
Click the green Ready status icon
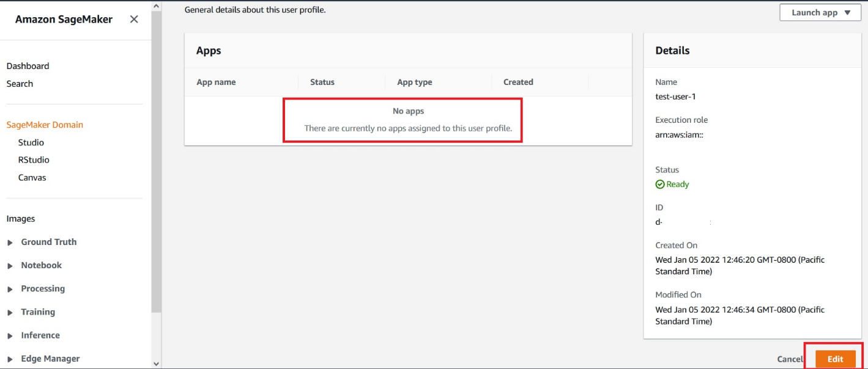click(x=660, y=184)
